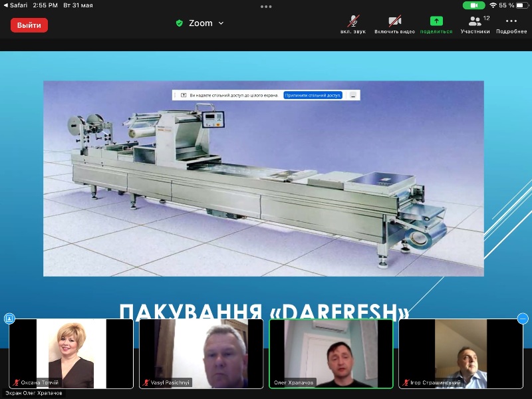The image size is (532, 399).
Task: Expand the Zoom meeting info chevron
Action: [x=221, y=23]
